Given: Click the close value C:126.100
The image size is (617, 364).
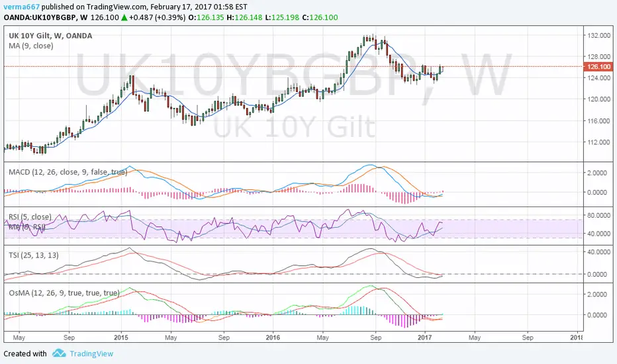Looking at the screenshot, I should [320, 17].
